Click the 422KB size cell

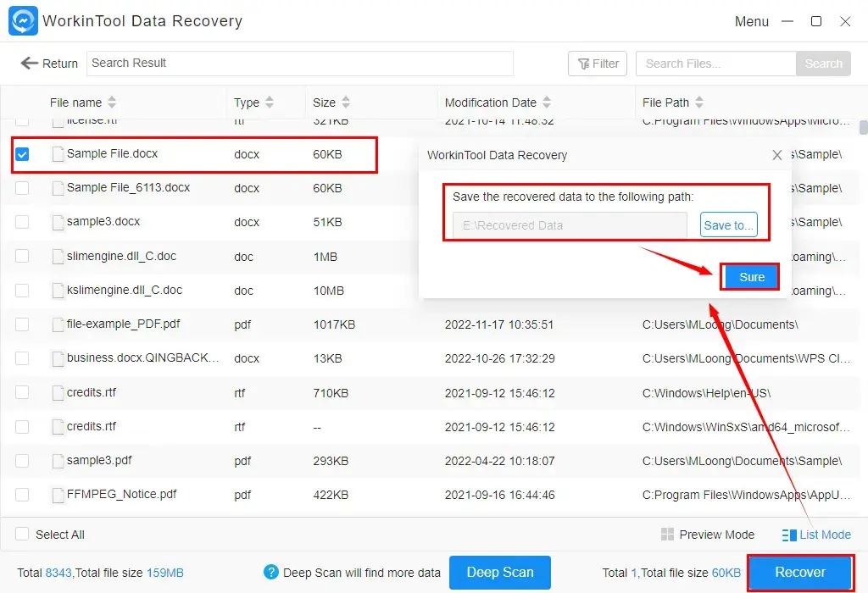pos(331,495)
